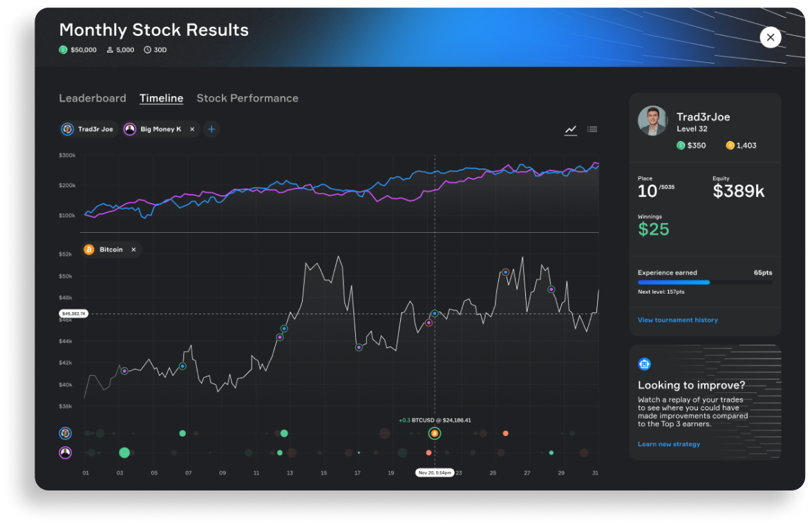Click the green coin icon showing $350 balance
812x525 pixels.
681,145
